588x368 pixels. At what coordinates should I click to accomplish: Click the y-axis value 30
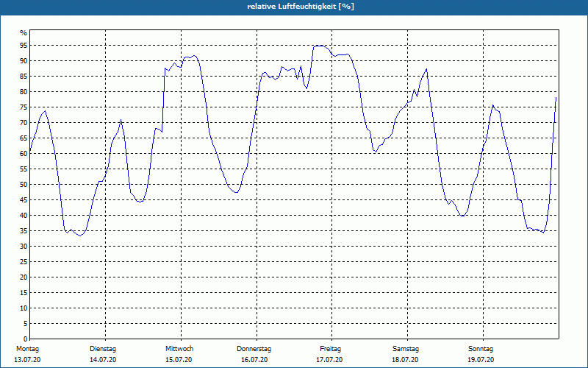pyautogui.click(x=24, y=247)
